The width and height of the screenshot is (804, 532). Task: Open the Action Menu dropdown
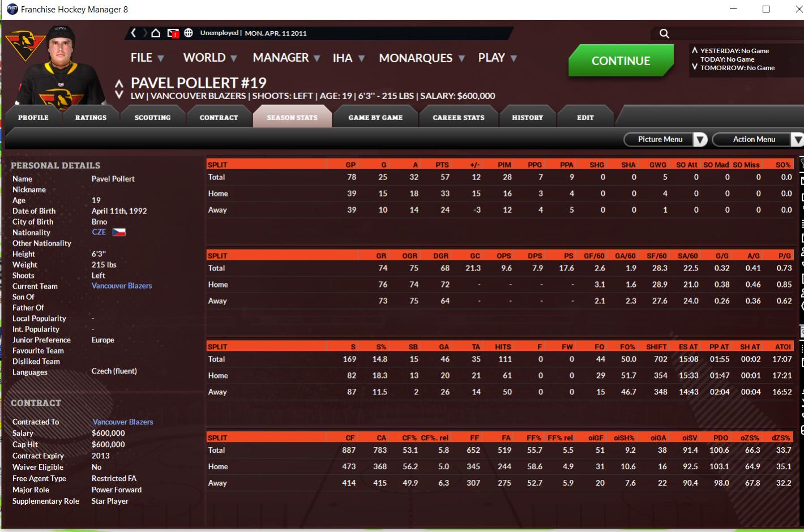pyautogui.click(x=757, y=139)
